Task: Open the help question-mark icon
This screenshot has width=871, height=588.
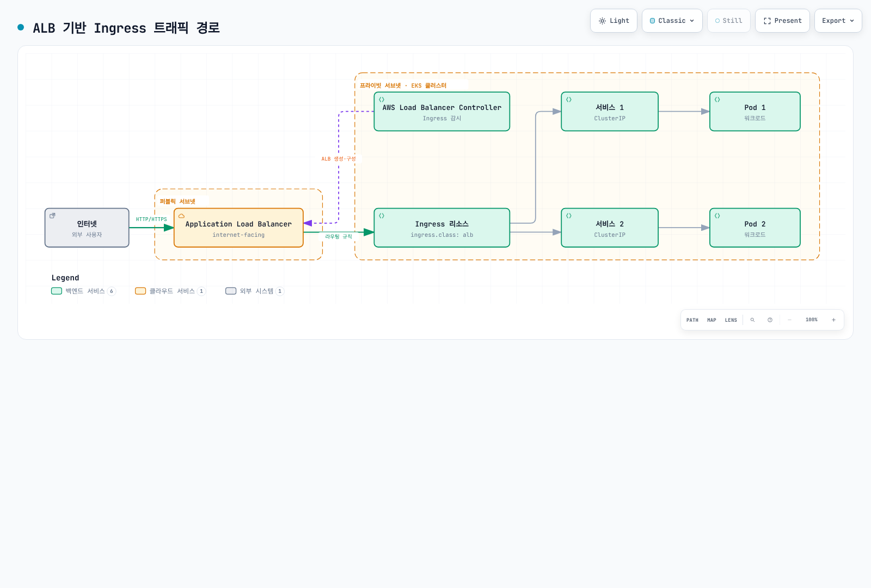Action: point(770,320)
